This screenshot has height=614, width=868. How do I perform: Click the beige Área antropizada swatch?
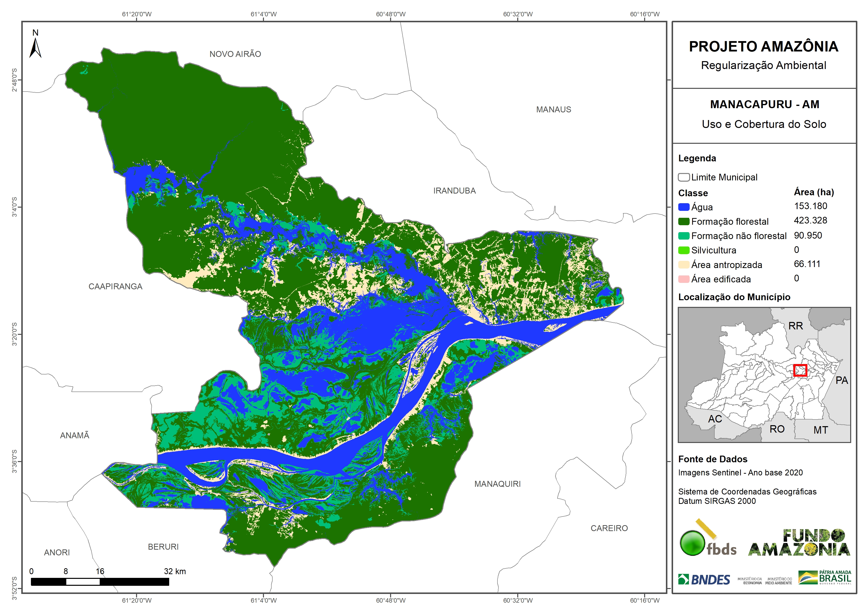point(683,265)
